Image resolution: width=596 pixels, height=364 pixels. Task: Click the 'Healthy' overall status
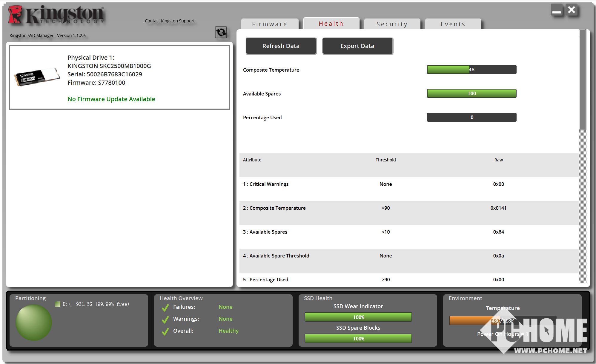[228, 331]
